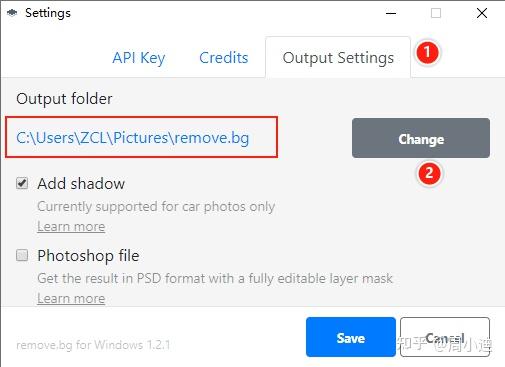The width and height of the screenshot is (505, 367).
Task: Cancel the settings changes
Action: 445,337
